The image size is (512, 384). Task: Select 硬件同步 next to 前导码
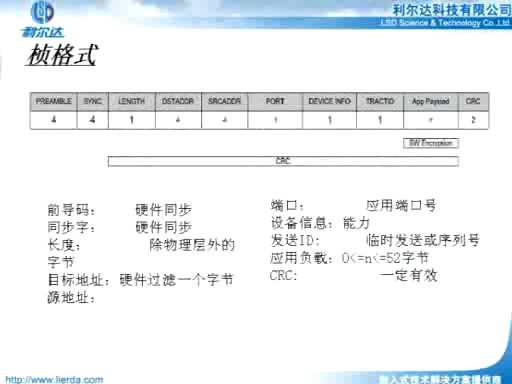click(x=164, y=210)
